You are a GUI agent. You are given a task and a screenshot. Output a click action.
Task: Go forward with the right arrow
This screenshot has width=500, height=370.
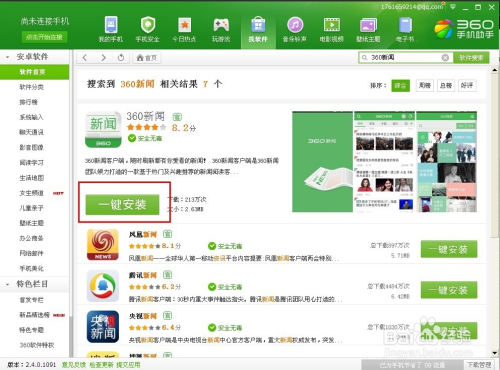point(103,58)
